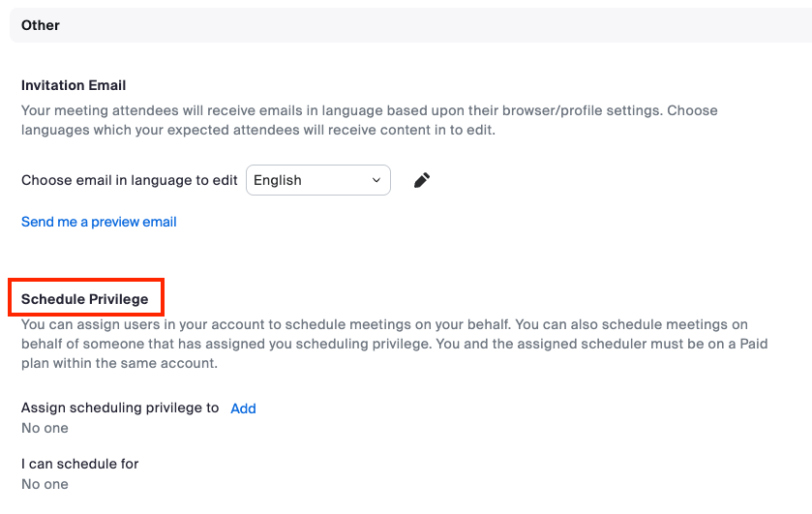Click the line starting with languages which your
This screenshot has height=514, width=812.
(257, 130)
